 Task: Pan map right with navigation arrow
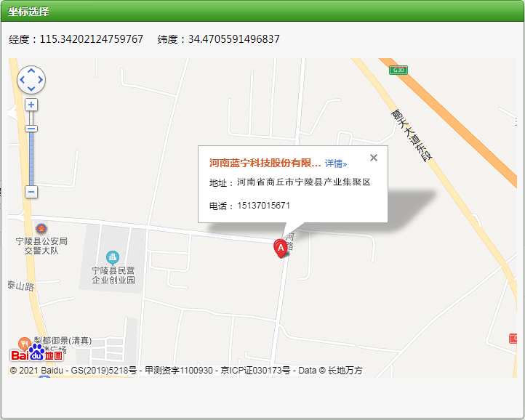point(41,80)
